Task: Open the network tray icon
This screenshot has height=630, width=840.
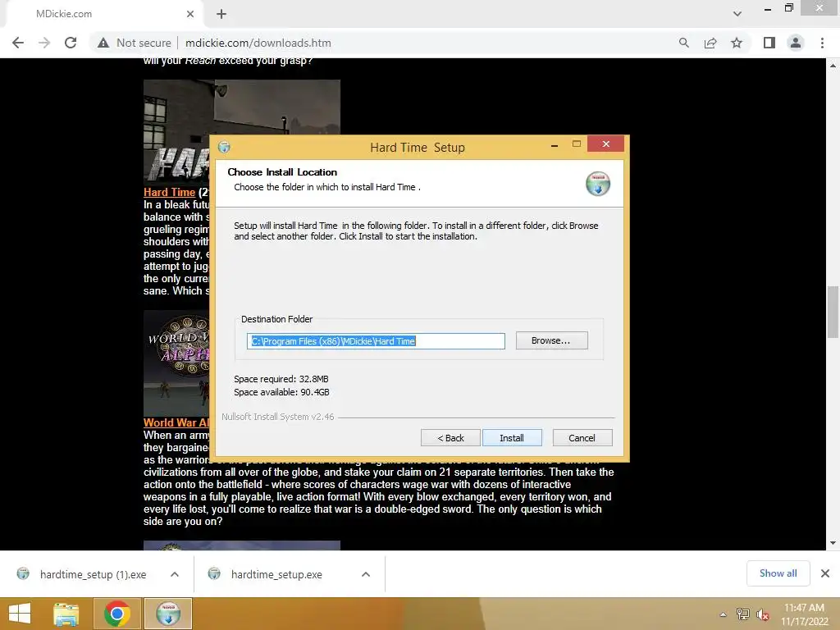Action: tap(743, 614)
